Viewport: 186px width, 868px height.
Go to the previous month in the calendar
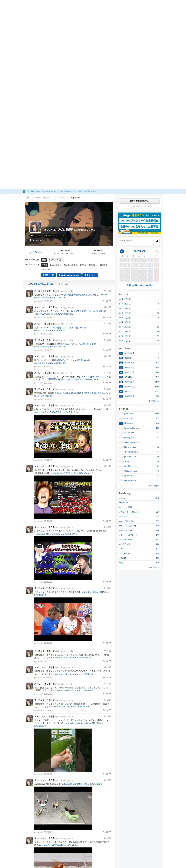click(122, 251)
